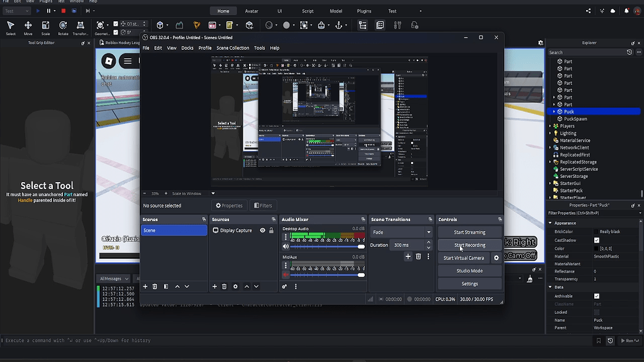Image resolution: width=644 pixels, height=362 pixels.
Task: Remove the selected scene with trash icon
Action: click(x=155, y=287)
